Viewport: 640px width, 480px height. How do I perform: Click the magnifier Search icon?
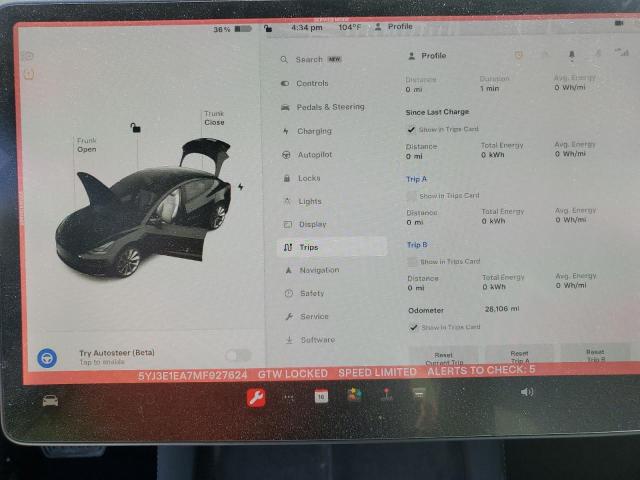pyautogui.click(x=284, y=60)
